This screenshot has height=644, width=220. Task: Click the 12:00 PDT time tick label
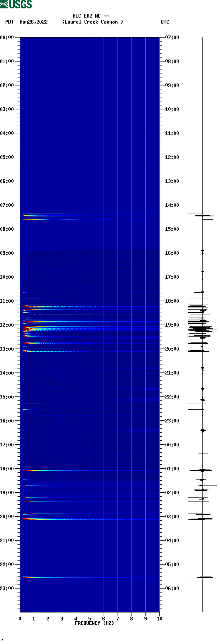pos(7,325)
